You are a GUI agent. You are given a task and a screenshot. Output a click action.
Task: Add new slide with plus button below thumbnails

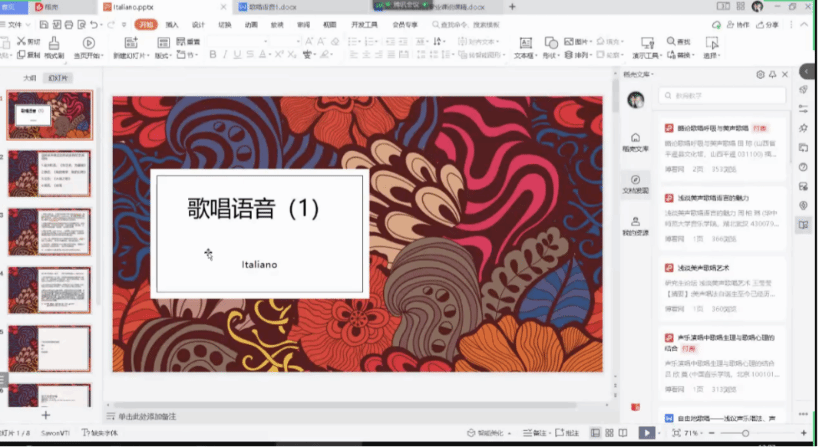point(45,414)
